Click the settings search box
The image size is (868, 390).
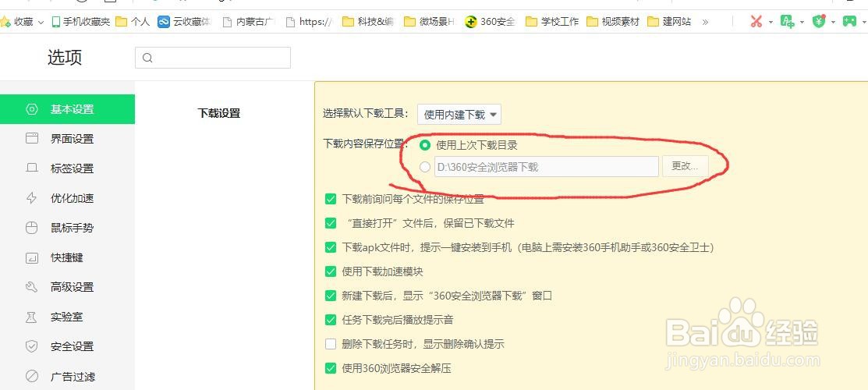point(213,58)
